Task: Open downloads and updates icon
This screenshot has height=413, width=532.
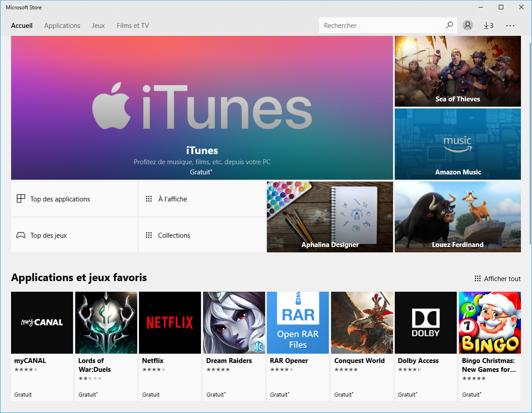Action: pyautogui.click(x=489, y=25)
